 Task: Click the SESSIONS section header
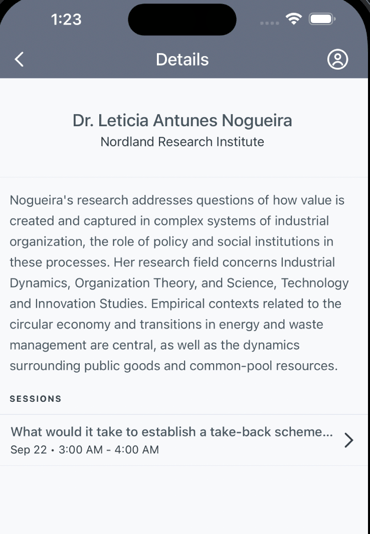[35, 399]
